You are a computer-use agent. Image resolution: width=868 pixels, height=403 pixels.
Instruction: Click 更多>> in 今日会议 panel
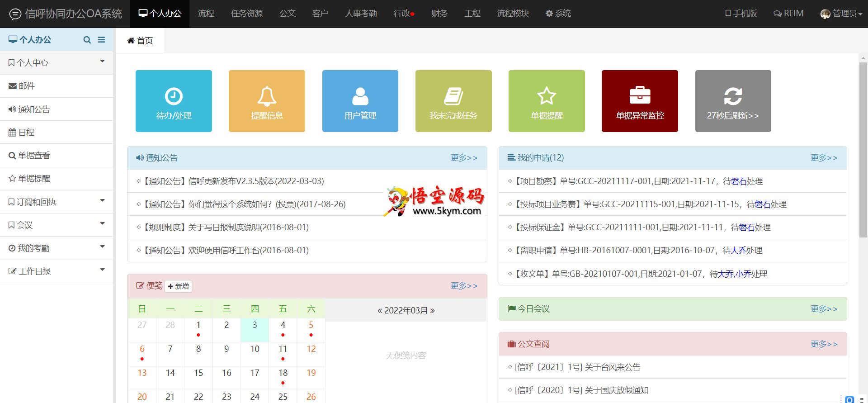(824, 309)
